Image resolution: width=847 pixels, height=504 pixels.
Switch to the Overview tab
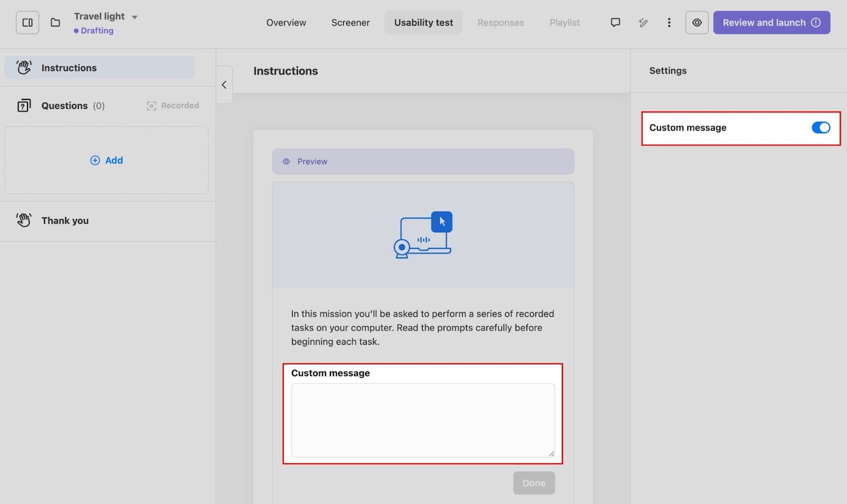286,23
